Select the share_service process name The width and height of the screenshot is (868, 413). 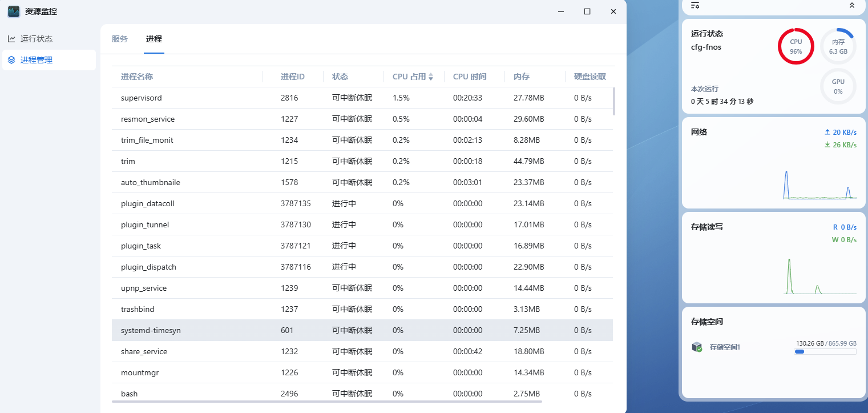(x=144, y=351)
